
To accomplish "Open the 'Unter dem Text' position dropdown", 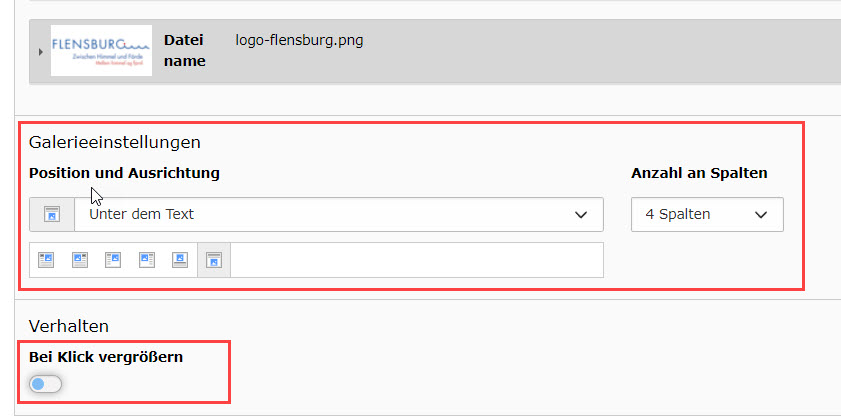I will pos(338,214).
